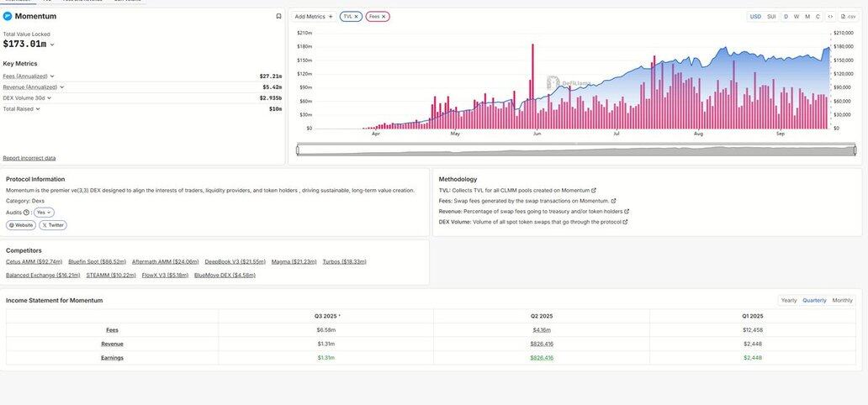Image resolution: width=868 pixels, height=405 pixels.
Task: Open the embed chart code icon
Action: pyautogui.click(x=830, y=17)
